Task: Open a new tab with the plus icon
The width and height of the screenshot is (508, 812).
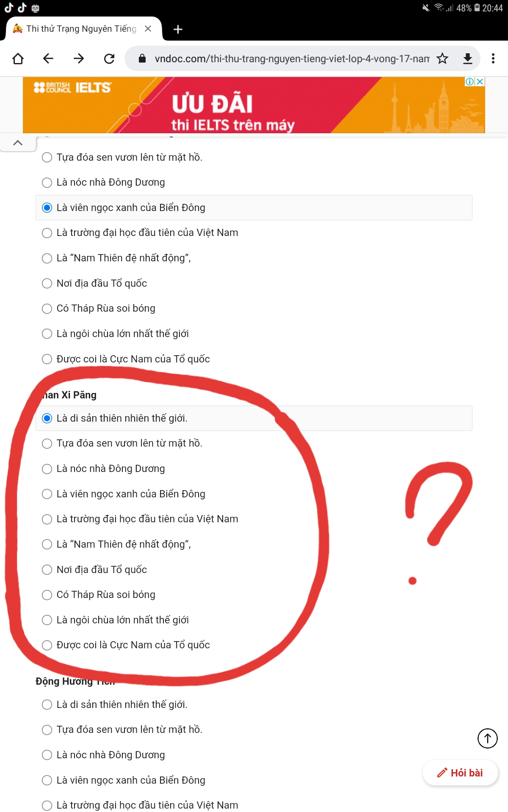Action: [x=178, y=29]
